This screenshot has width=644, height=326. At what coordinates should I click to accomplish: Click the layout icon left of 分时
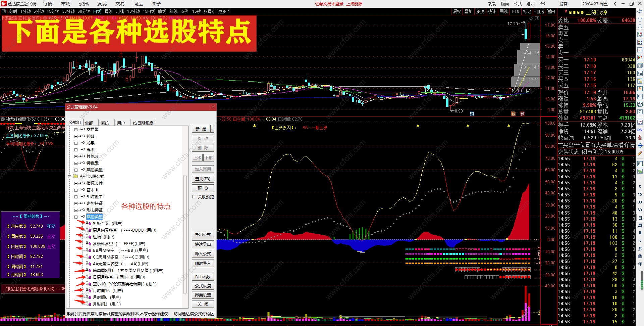pyautogui.click(x=4, y=11)
